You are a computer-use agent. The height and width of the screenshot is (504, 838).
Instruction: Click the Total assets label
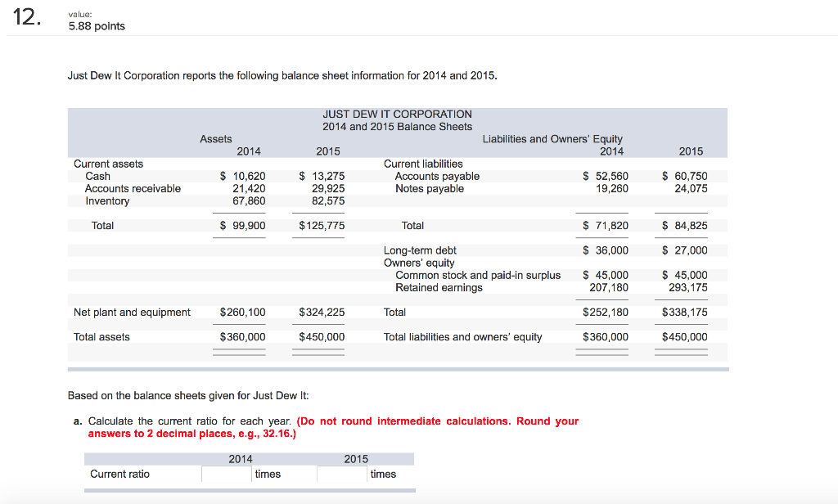click(101, 337)
